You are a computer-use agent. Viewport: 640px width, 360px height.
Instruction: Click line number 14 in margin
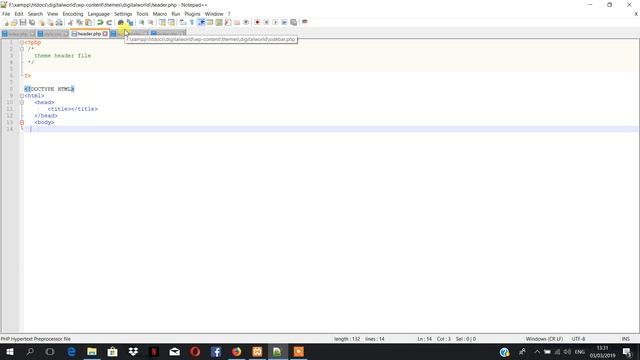(x=10, y=129)
